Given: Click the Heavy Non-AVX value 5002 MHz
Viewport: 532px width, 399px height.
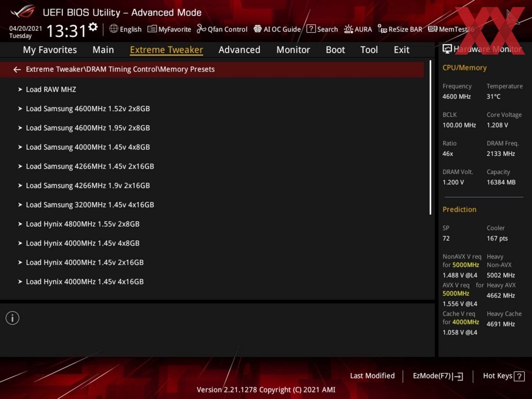Looking at the screenshot, I should pyautogui.click(x=501, y=275).
